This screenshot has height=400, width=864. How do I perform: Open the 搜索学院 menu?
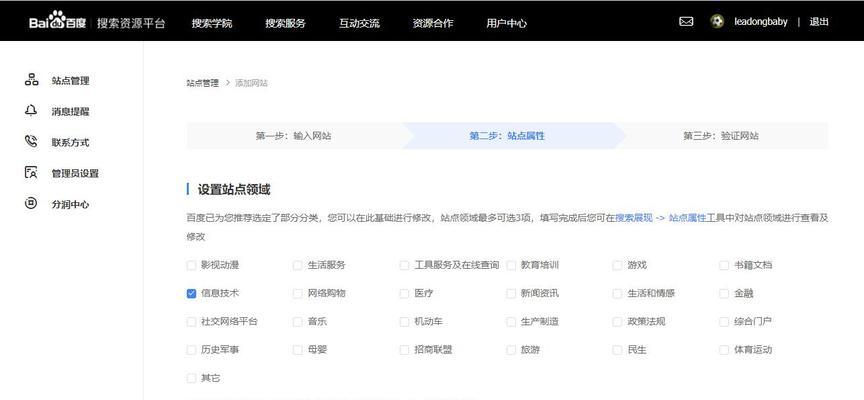212,22
